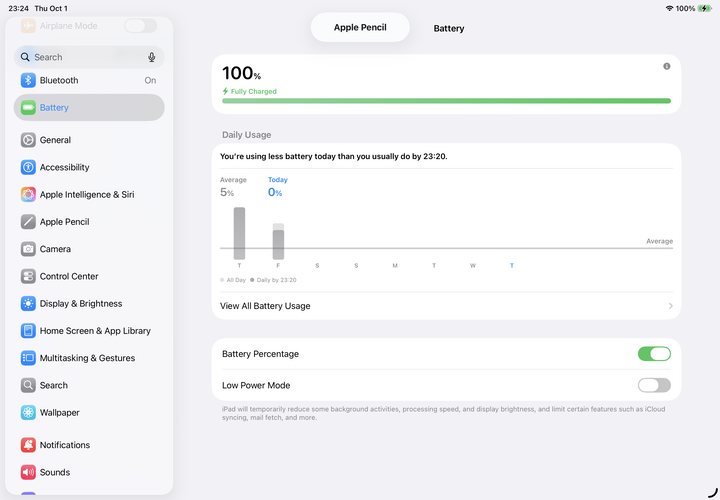Open Bluetooth settings row
Viewport: 720px width, 500px height.
pos(89,80)
